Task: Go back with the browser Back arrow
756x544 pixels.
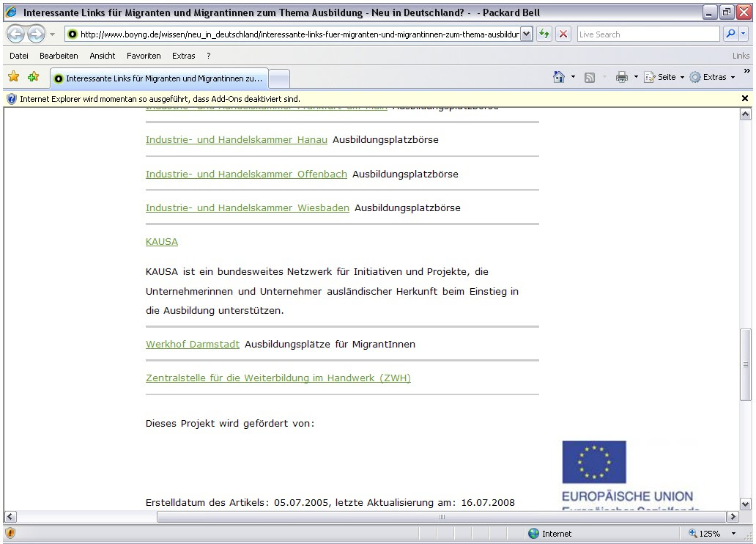Action: coord(16,34)
